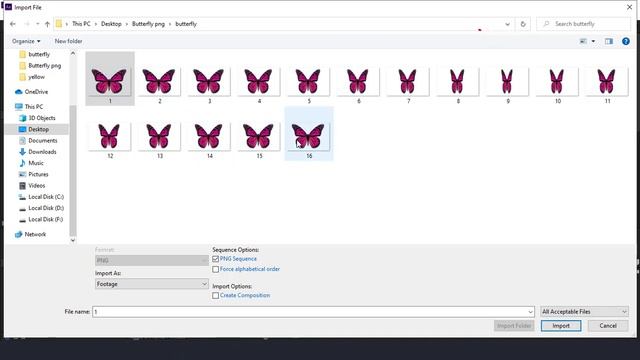This screenshot has width=640, height=360.
Task: Open the recent locations dropdown arrow
Action: pos(38,24)
